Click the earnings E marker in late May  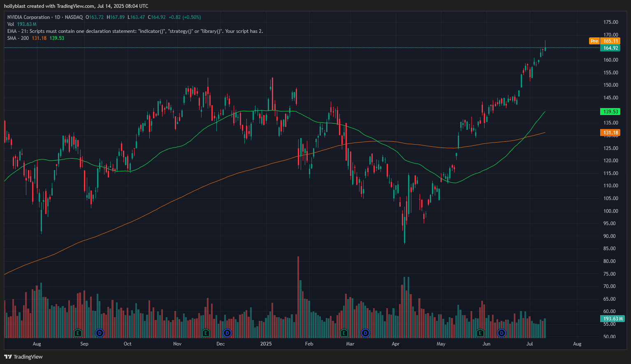(480, 332)
